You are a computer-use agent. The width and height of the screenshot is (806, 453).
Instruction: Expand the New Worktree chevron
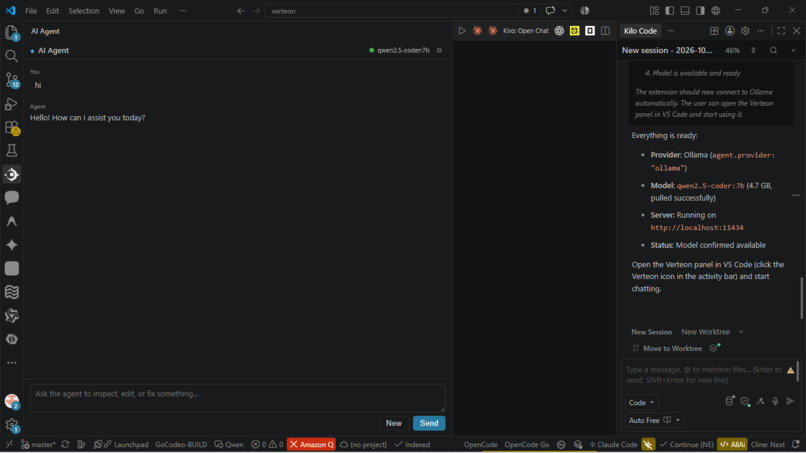(x=741, y=332)
